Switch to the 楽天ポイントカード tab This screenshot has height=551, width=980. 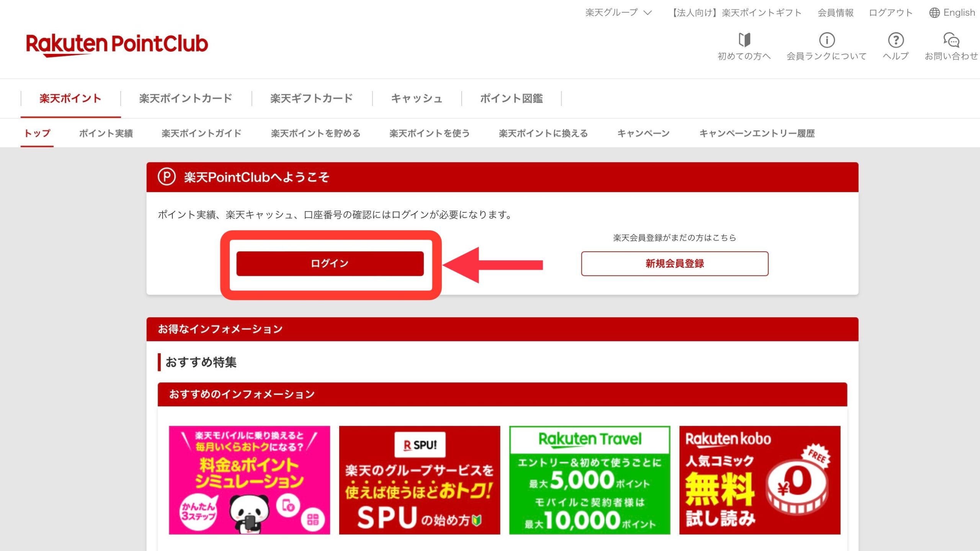(186, 98)
